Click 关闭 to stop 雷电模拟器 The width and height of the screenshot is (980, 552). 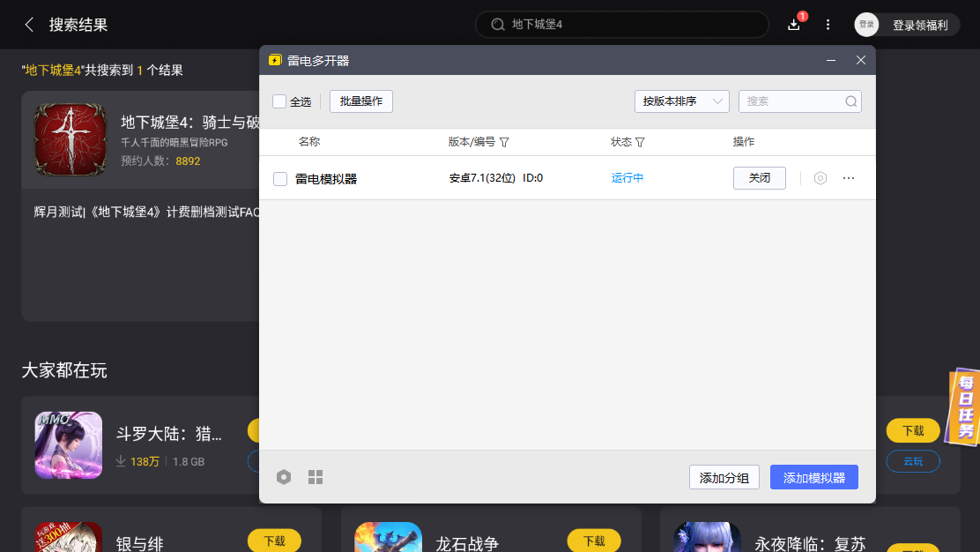760,178
